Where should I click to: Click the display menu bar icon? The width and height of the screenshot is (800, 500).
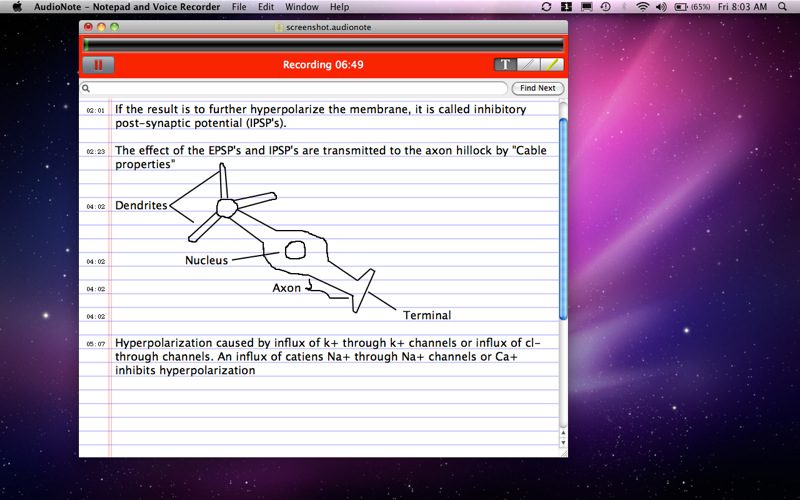click(x=587, y=7)
